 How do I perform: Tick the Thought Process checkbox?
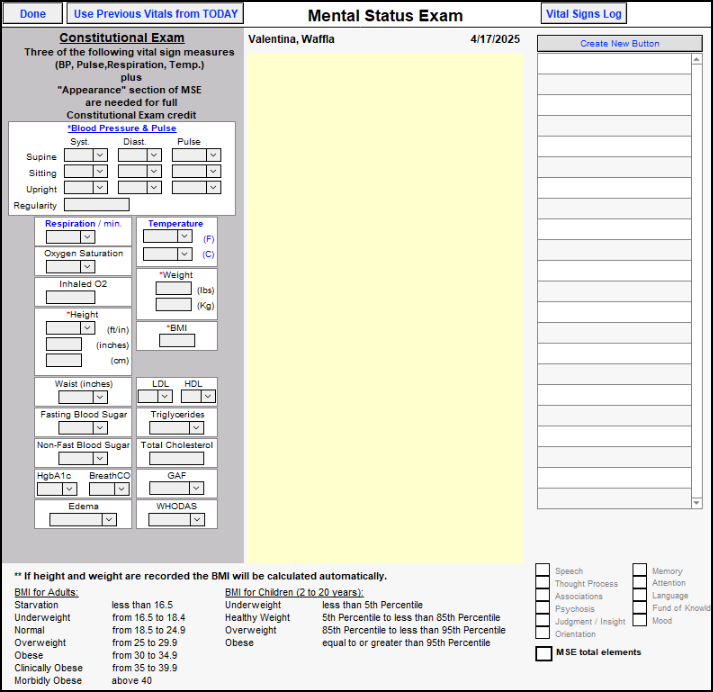(542, 584)
